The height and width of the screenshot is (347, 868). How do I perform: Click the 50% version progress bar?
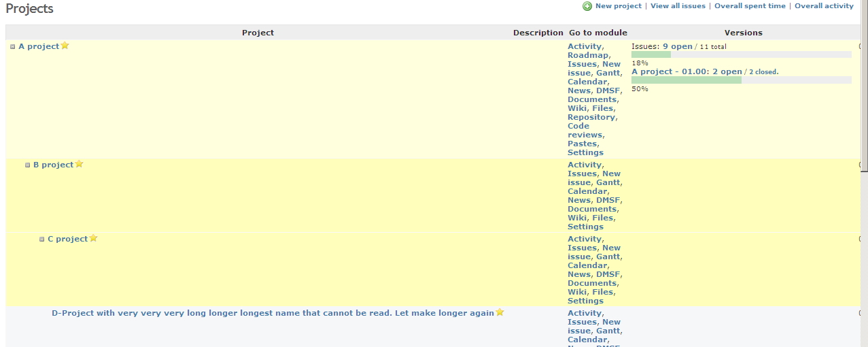[x=741, y=80]
